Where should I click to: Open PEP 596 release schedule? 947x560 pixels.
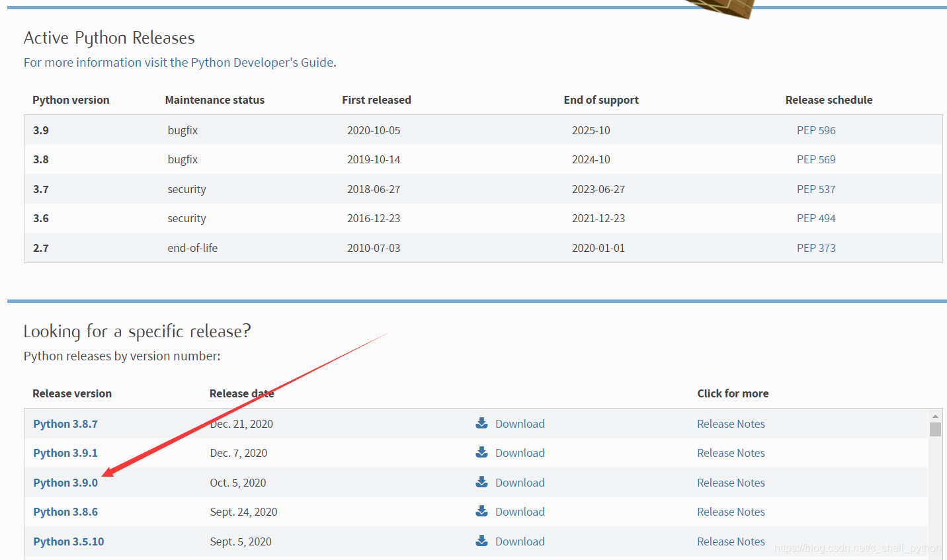(x=816, y=130)
